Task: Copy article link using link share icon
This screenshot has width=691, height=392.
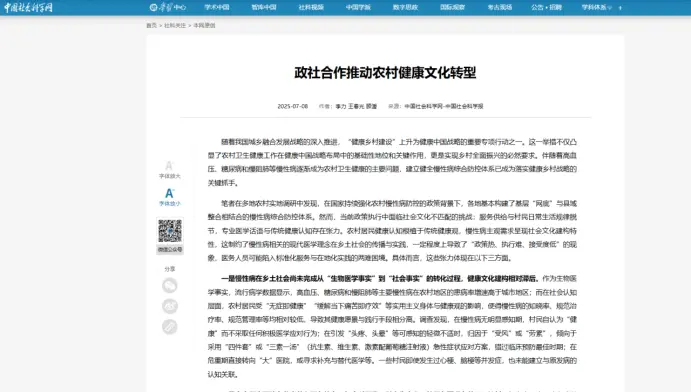Action: [x=170, y=326]
